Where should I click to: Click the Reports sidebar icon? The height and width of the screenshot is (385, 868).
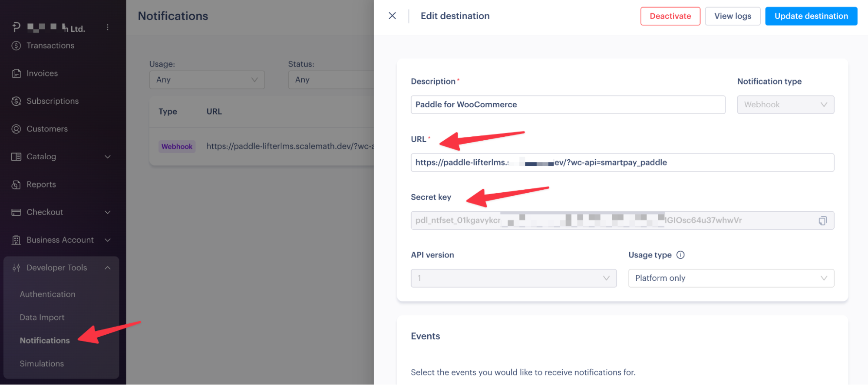[16, 184]
